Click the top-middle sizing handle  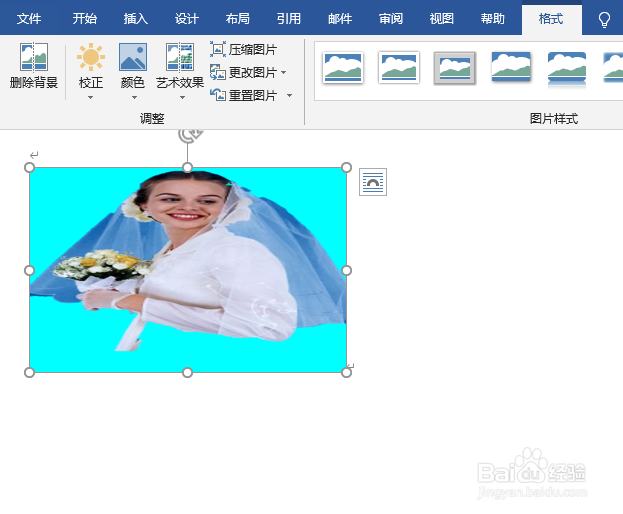coord(188,168)
